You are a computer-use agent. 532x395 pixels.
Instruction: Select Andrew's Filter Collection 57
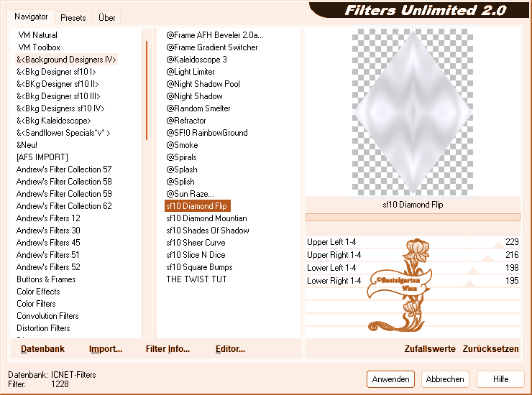64,169
